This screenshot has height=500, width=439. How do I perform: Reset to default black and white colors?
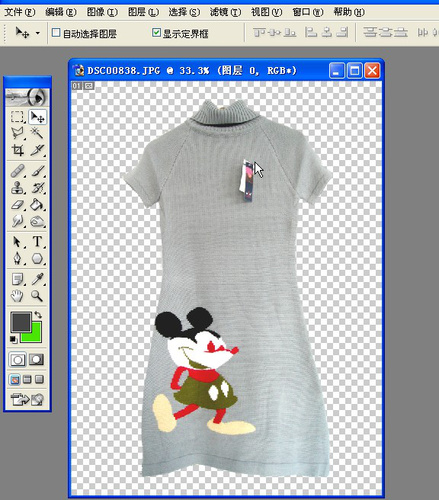pos(13,339)
